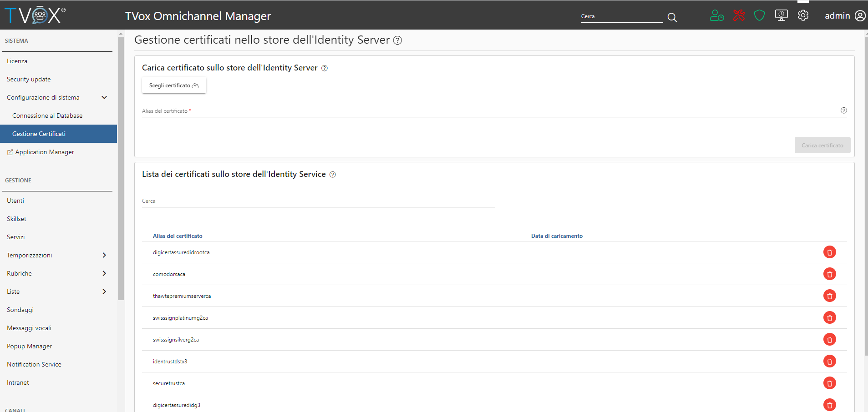Delete the securetrustca certificate
The image size is (868, 412).
coord(829,383)
